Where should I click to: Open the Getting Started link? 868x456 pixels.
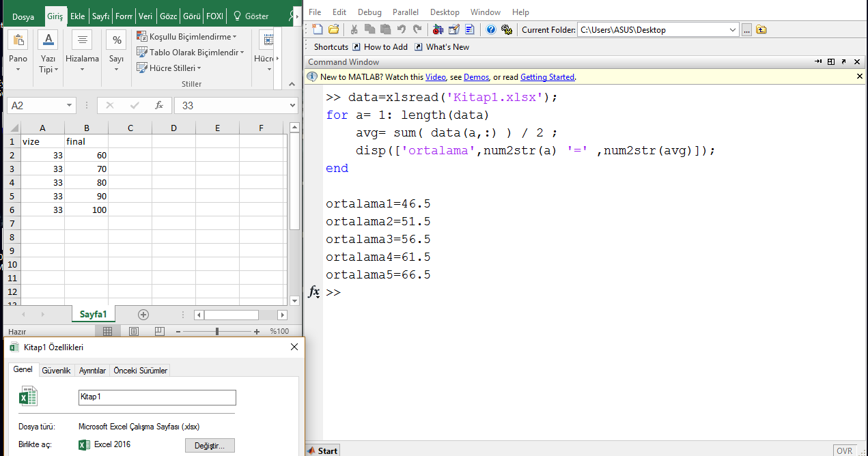[x=547, y=77]
